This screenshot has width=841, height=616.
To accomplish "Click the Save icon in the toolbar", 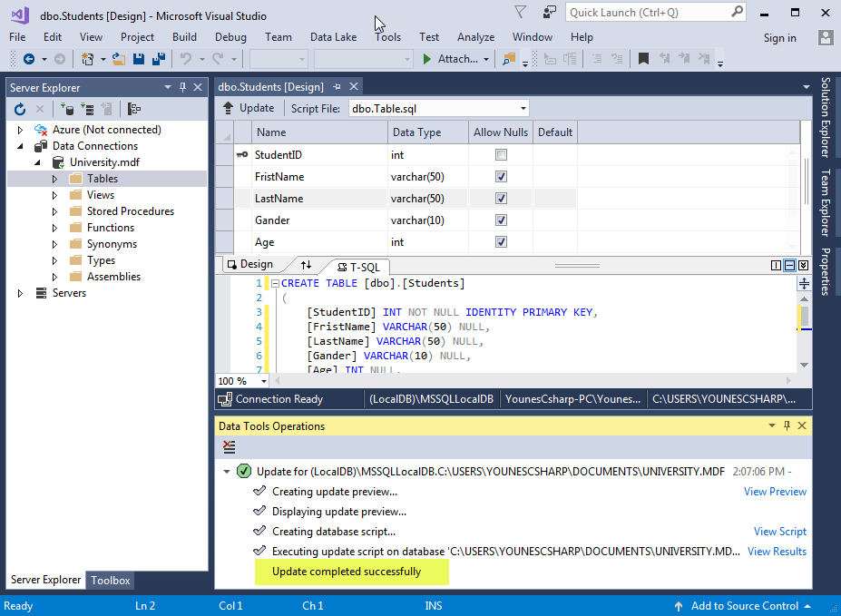I will (x=137, y=59).
